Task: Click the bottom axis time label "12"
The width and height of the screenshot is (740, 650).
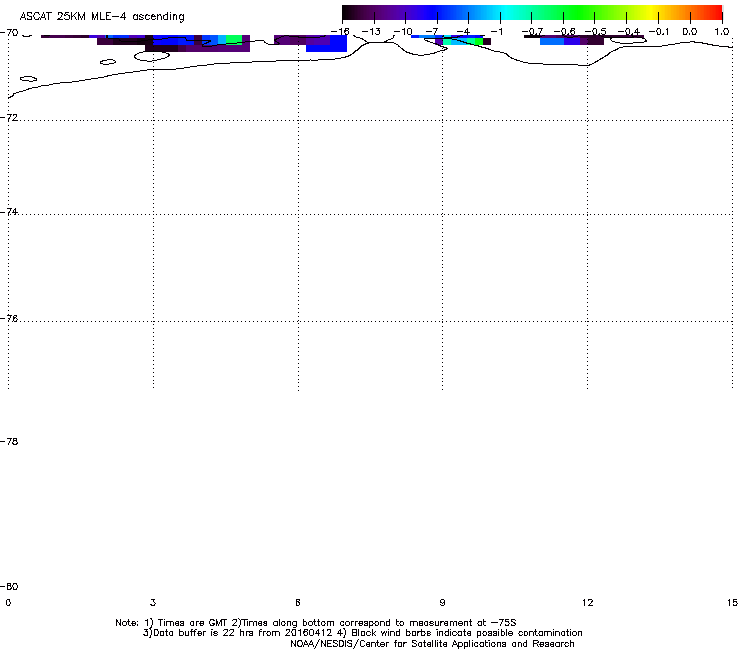Action: pos(588,602)
